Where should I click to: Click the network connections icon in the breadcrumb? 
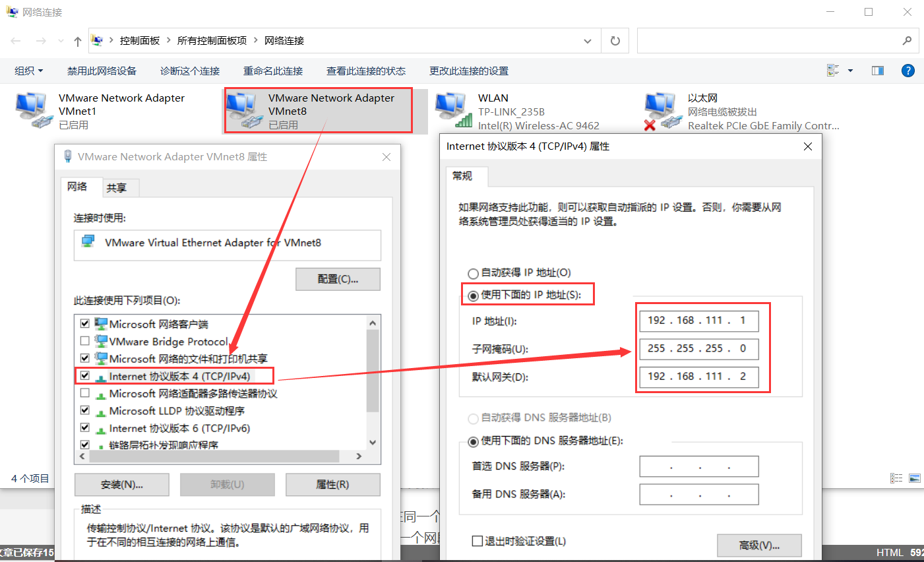pyautogui.click(x=98, y=40)
